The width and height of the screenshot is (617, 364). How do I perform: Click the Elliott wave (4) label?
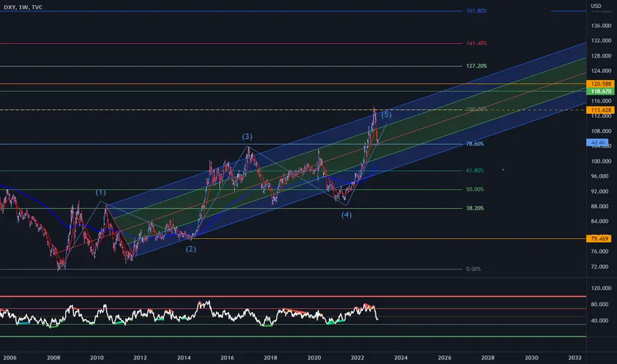tap(346, 215)
